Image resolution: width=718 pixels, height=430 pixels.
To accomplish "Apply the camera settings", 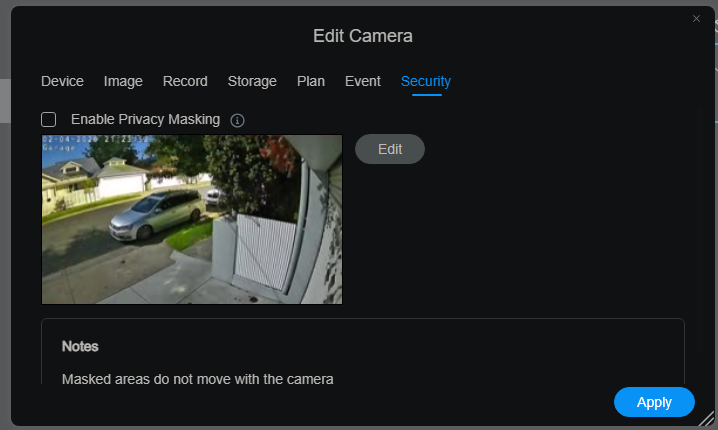I will (654, 402).
